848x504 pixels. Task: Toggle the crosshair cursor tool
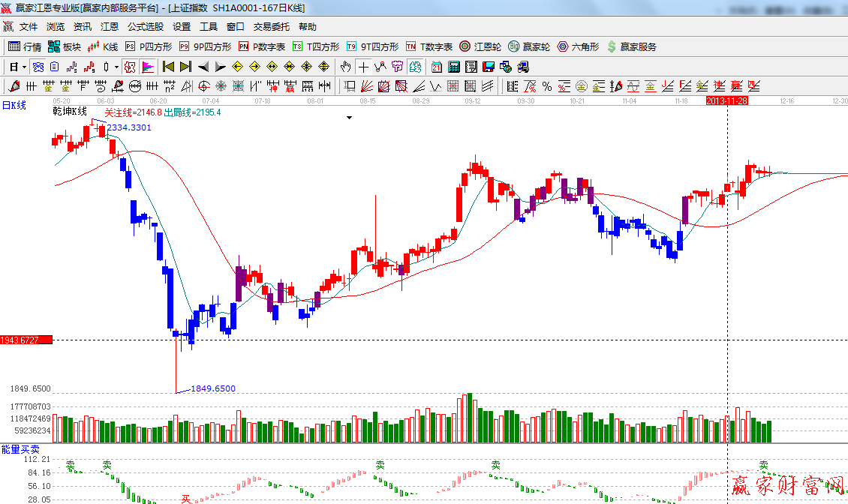click(363, 67)
